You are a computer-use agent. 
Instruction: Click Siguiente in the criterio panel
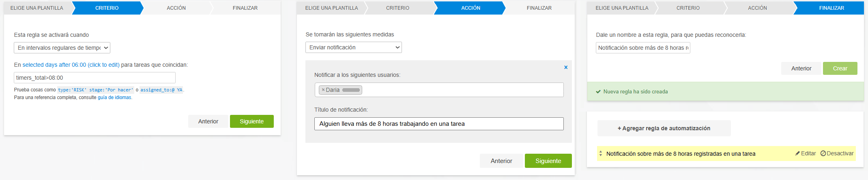(x=251, y=121)
